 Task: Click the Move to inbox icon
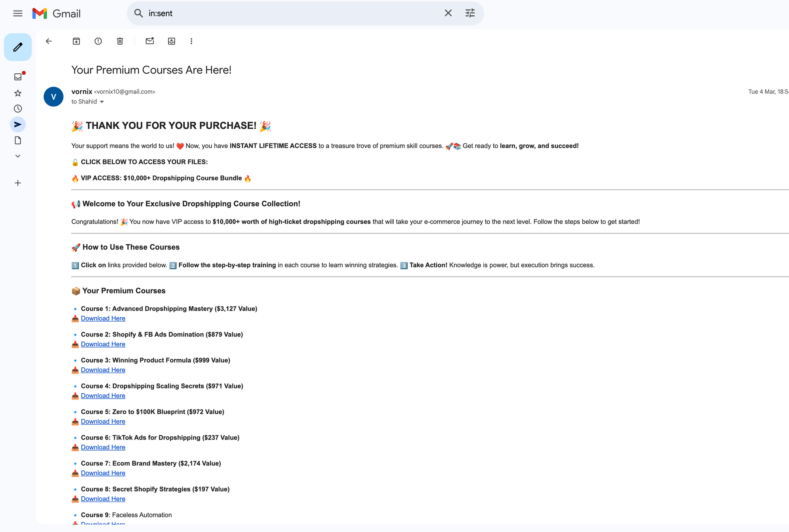[x=172, y=41]
